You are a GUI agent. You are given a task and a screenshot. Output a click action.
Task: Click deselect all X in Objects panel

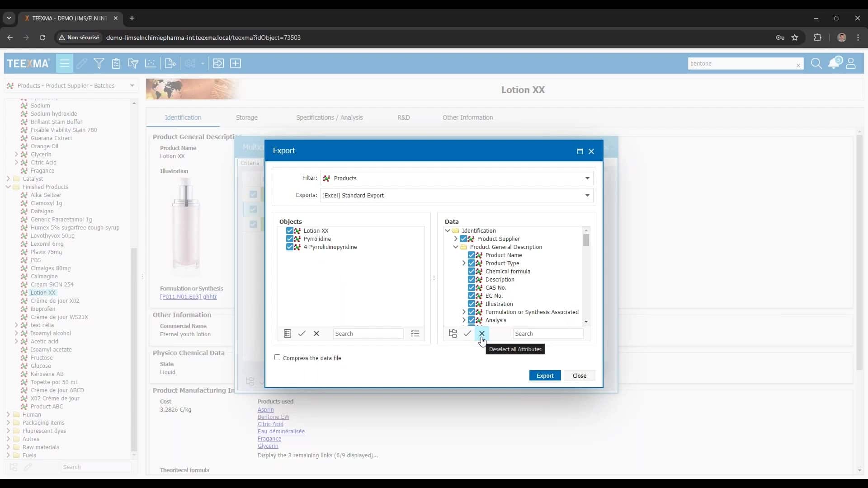tap(316, 333)
